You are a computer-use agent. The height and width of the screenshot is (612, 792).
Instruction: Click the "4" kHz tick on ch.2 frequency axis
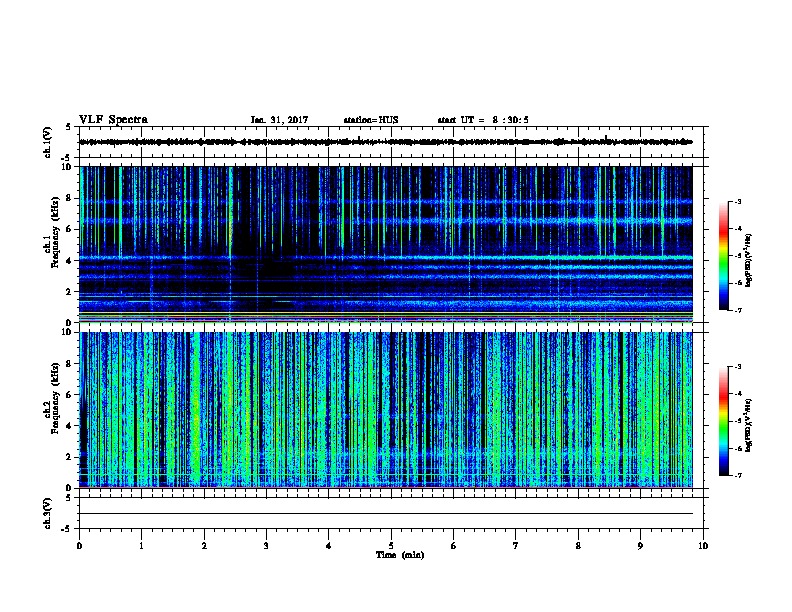pyautogui.click(x=71, y=426)
